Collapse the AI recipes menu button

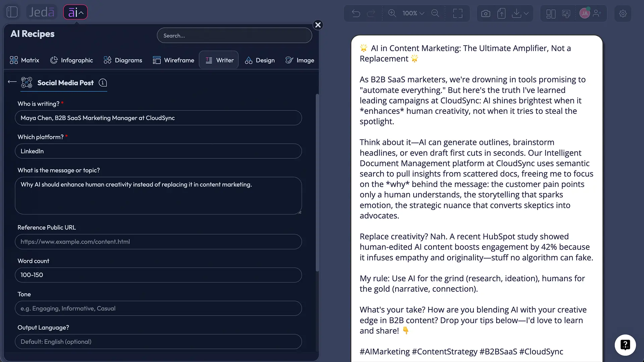pyautogui.click(x=75, y=12)
